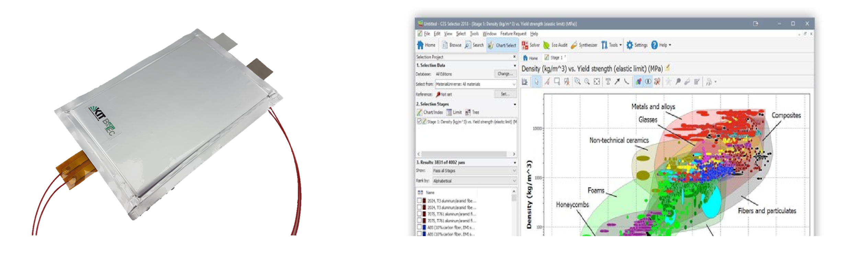
Task: Open the Select menu
Action: pyautogui.click(x=461, y=34)
